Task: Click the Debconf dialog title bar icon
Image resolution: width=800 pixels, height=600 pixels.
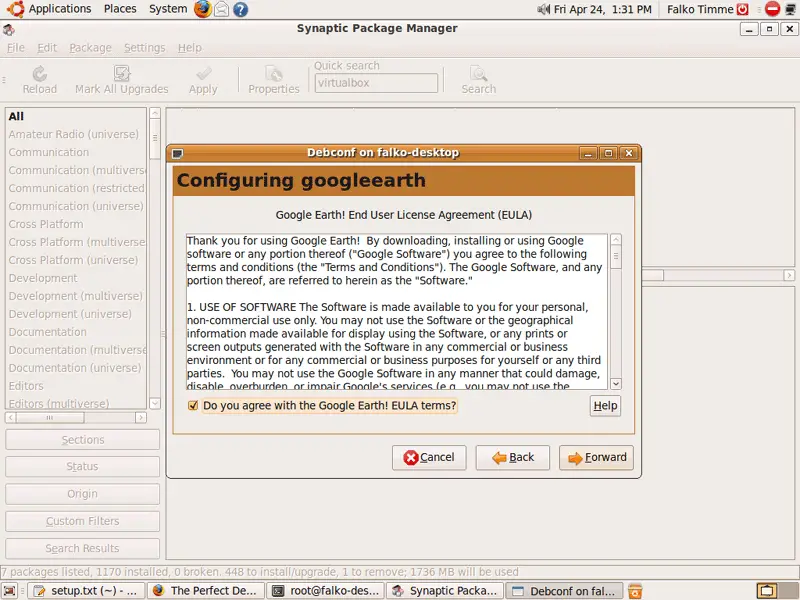Action: tap(178, 153)
